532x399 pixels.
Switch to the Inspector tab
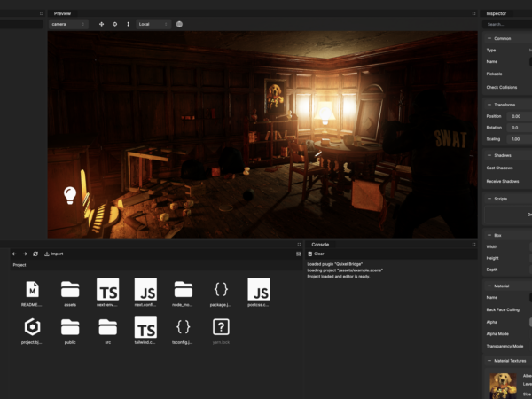click(x=496, y=13)
